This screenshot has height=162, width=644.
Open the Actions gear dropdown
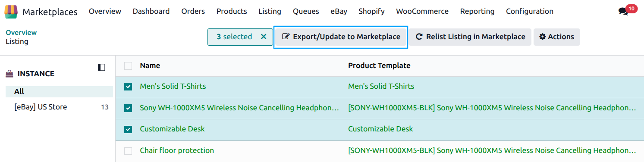pos(557,37)
